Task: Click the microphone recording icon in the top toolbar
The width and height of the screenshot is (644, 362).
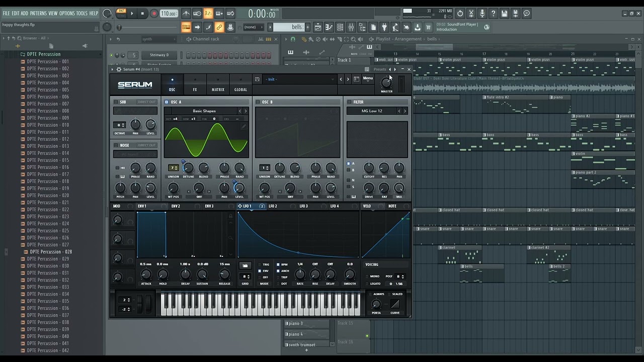Action: (482, 14)
